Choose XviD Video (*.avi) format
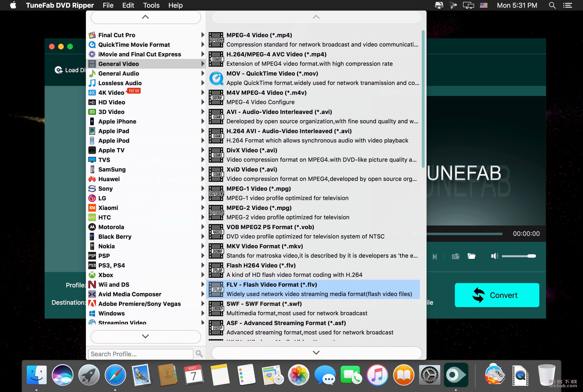 coord(314,174)
